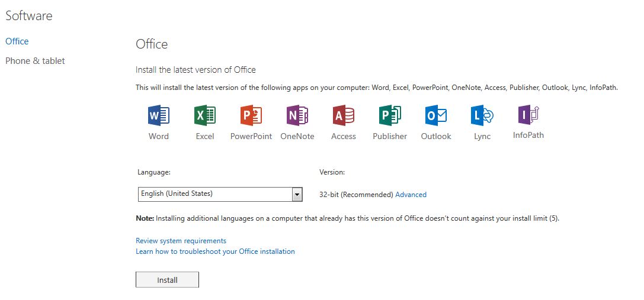
Task: Click the Word app icon
Action: point(158,115)
